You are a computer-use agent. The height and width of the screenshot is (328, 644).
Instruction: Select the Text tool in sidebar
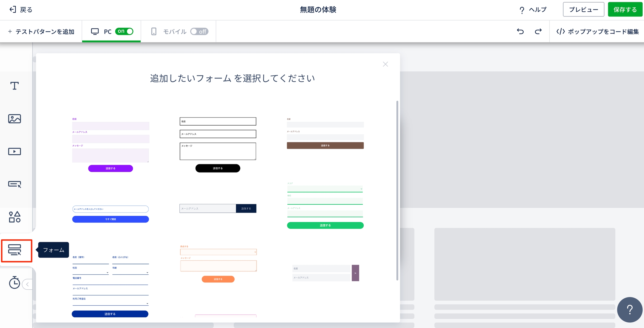click(15, 86)
